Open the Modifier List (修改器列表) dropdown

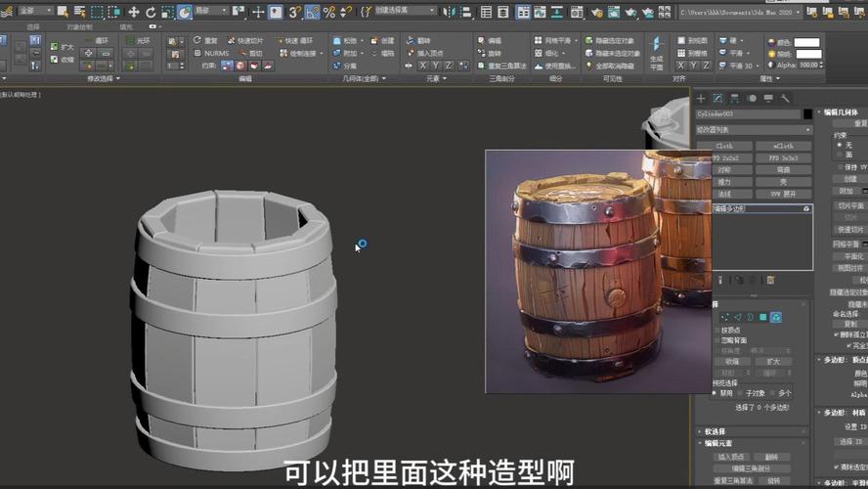click(754, 130)
